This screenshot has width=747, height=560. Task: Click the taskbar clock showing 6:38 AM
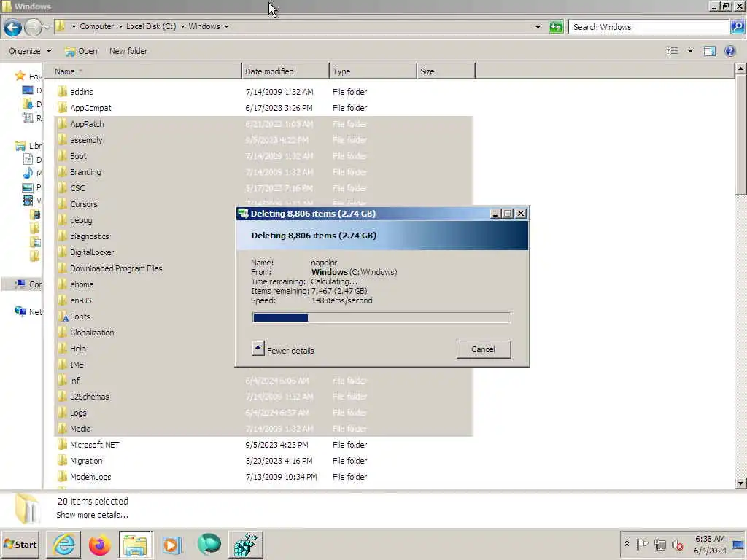710,544
